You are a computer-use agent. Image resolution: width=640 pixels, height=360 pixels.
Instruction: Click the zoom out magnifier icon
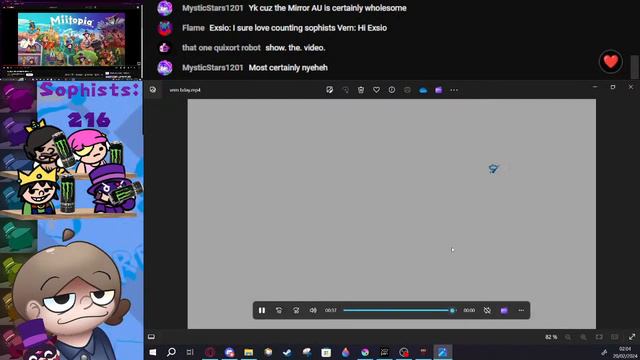click(568, 337)
